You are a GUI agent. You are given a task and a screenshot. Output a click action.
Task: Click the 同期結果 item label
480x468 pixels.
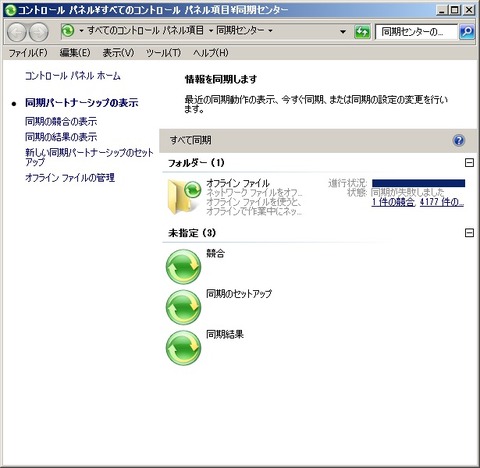(x=225, y=334)
